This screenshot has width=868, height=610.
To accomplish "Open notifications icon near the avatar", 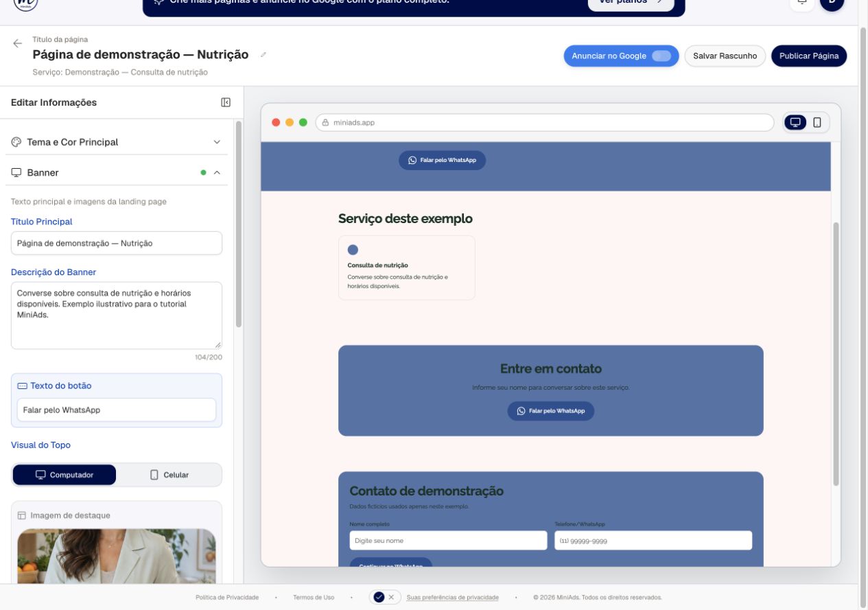I will (x=801, y=3).
